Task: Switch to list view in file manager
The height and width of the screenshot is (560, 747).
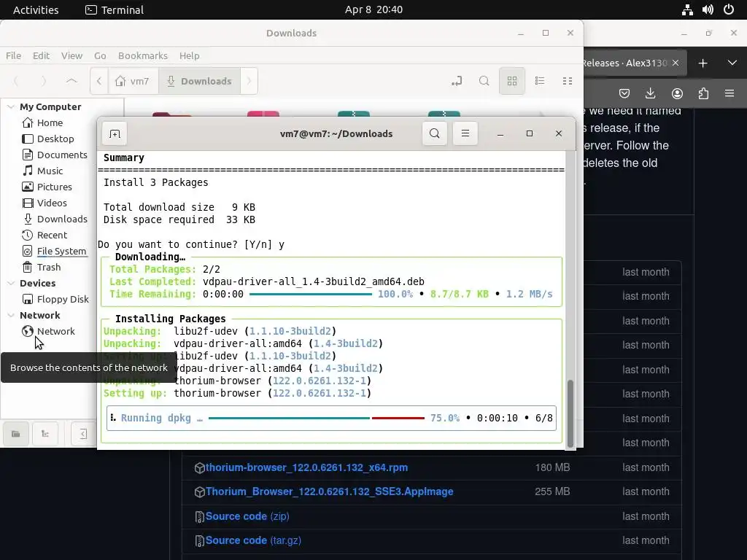Action: click(540, 81)
